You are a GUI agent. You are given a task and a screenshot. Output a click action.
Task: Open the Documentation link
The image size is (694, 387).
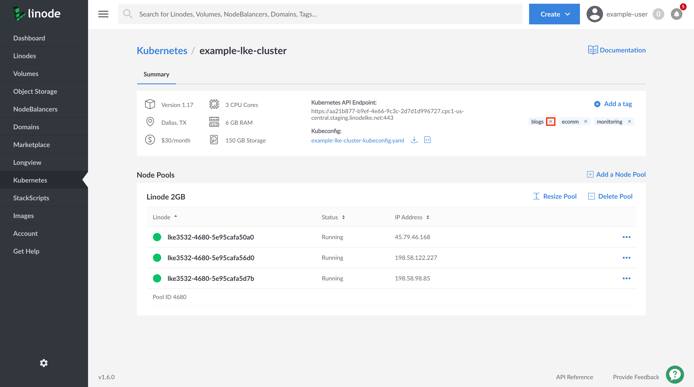(x=617, y=50)
